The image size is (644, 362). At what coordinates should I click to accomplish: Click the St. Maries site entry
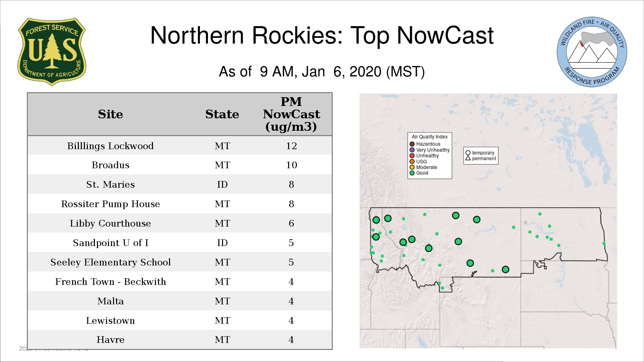pyautogui.click(x=110, y=184)
